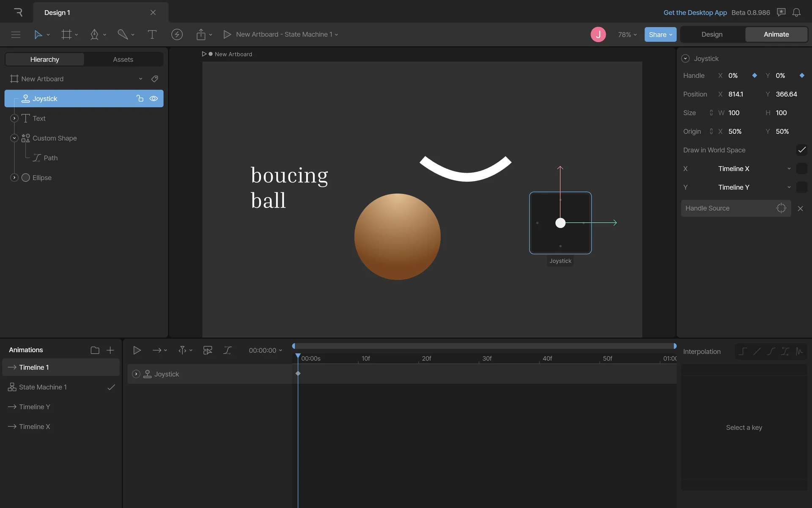The height and width of the screenshot is (508, 812).
Task: Click the 30f mark on timeline ruler
Action: pyautogui.click(x=486, y=359)
